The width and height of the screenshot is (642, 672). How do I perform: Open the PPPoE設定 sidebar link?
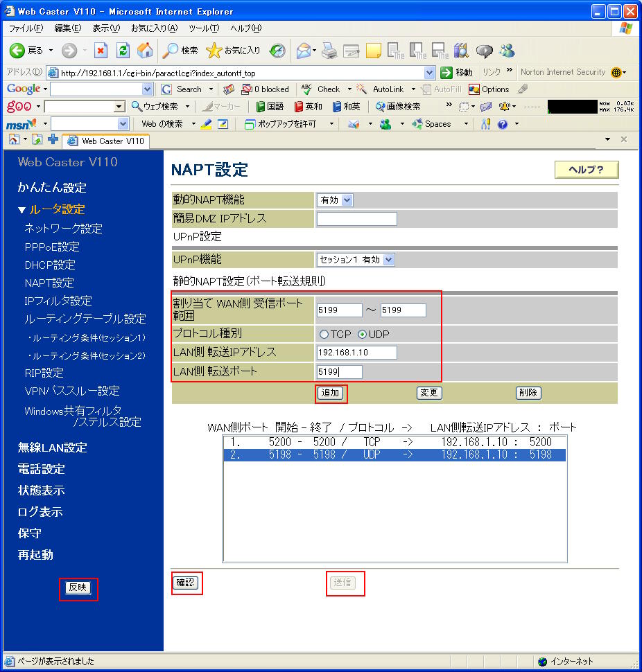[52, 247]
